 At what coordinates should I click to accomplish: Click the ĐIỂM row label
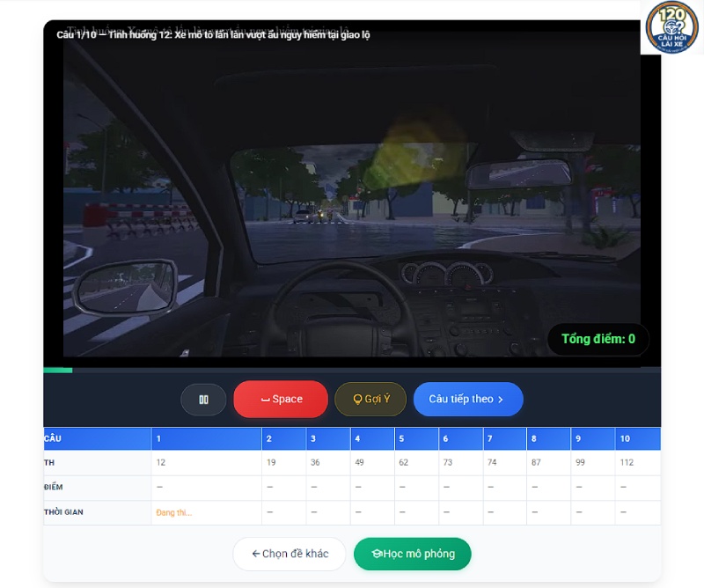click(53, 487)
